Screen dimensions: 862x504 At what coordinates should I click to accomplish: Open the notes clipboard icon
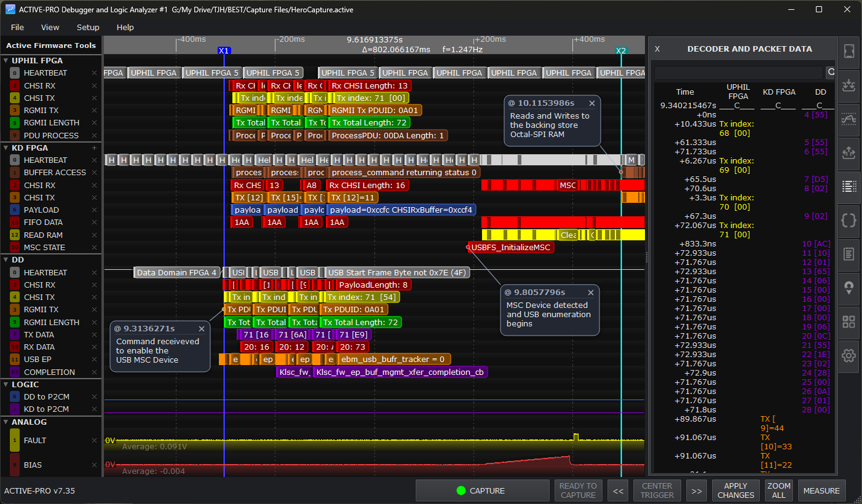tap(849, 254)
